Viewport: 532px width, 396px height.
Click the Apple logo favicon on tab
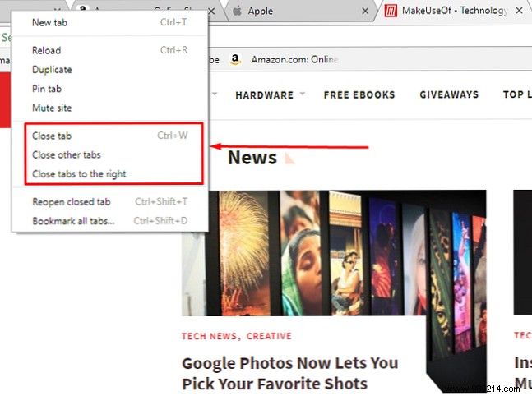(238, 12)
